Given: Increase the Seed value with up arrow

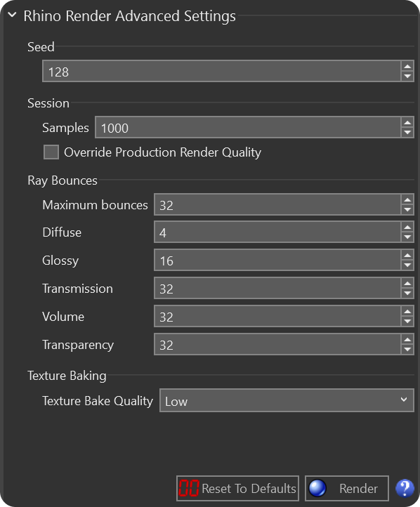Looking at the screenshot, I should click(x=407, y=66).
